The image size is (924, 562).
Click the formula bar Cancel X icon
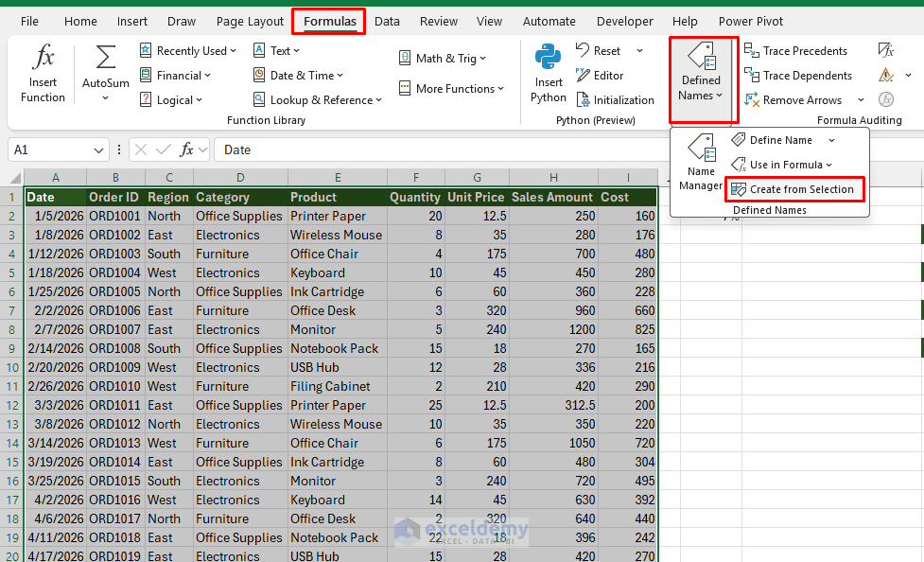click(x=141, y=149)
